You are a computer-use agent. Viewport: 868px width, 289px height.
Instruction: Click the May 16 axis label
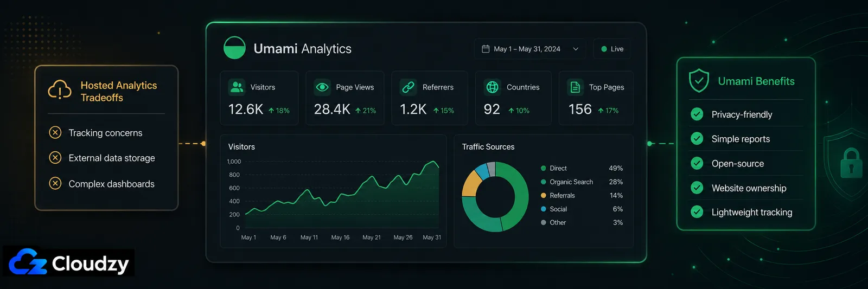tap(340, 237)
